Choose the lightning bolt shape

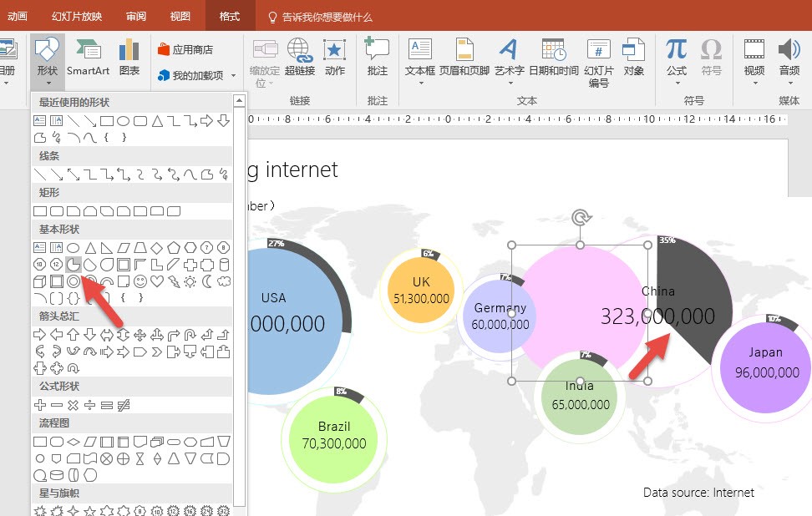click(174, 281)
